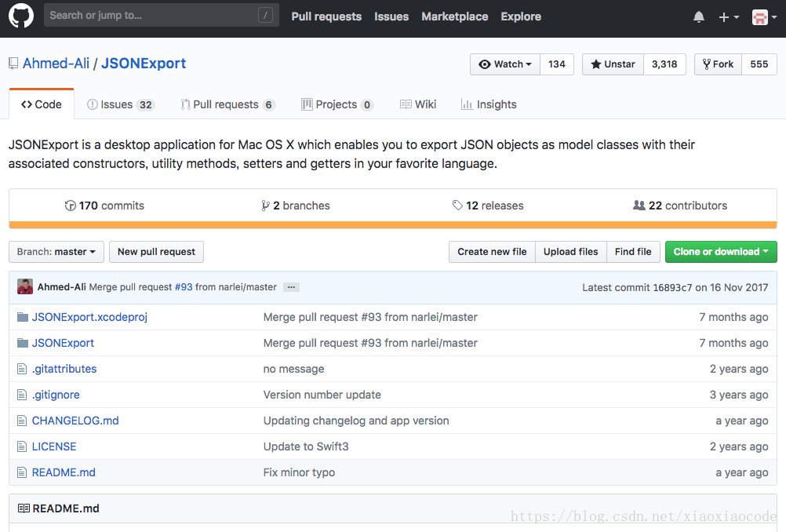Viewport: 786px width, 532px height.
Task: View the 134 watchers count
Action: 556,64
